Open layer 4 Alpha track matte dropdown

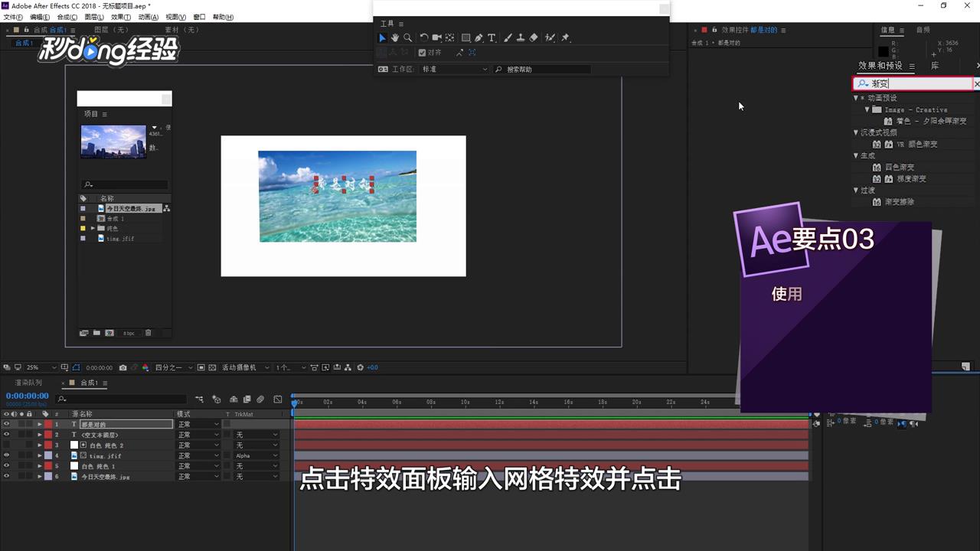(256, 455)
